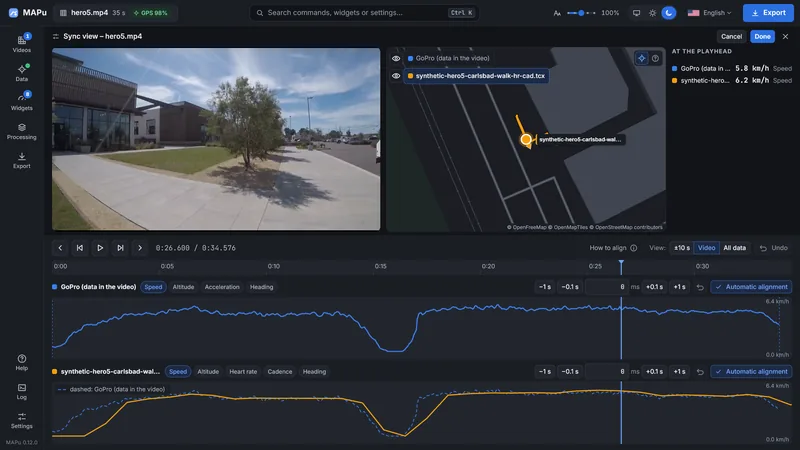Show Heading graph for GoPro track
This screenshot has width=800, height=450.
coord(261,287)
